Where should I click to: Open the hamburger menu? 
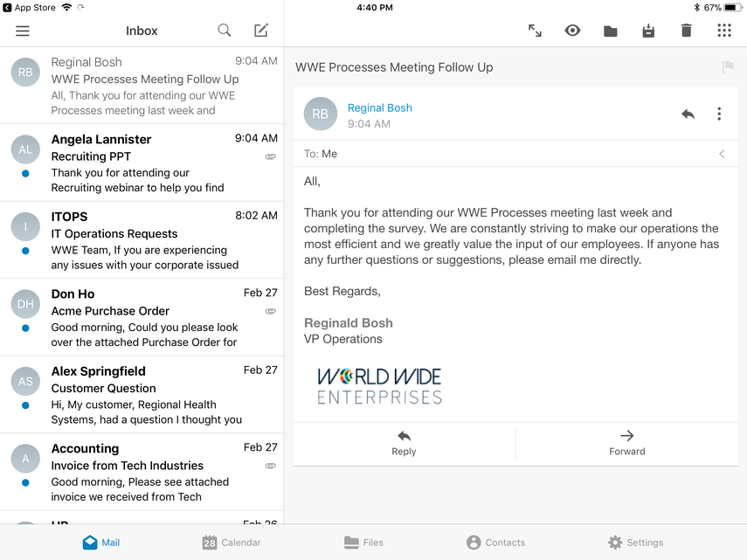(23, 31)
